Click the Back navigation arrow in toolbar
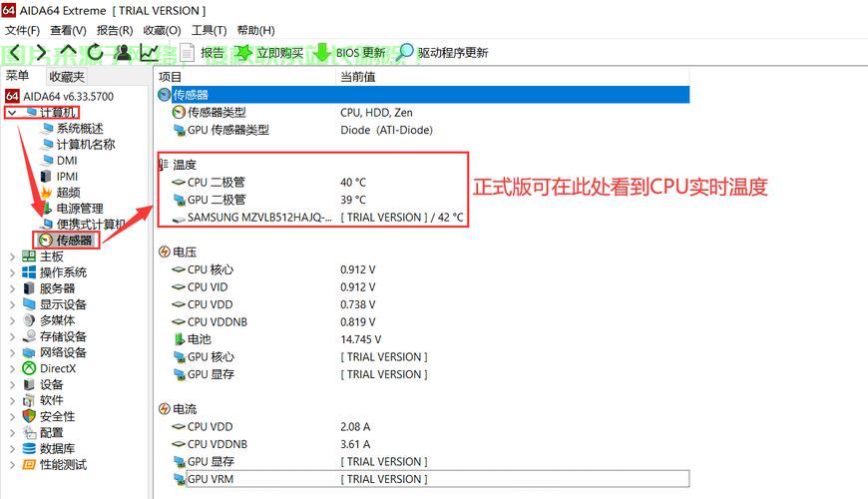This screenshot has width=868, height=499. pyautogui.click(x=13, y=52)
